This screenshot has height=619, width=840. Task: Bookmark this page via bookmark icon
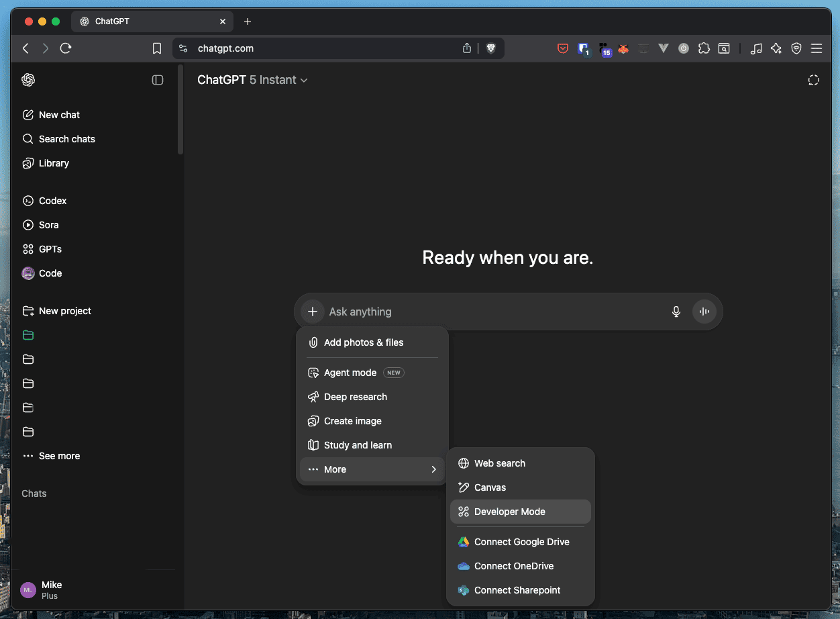tap(157, 48)
